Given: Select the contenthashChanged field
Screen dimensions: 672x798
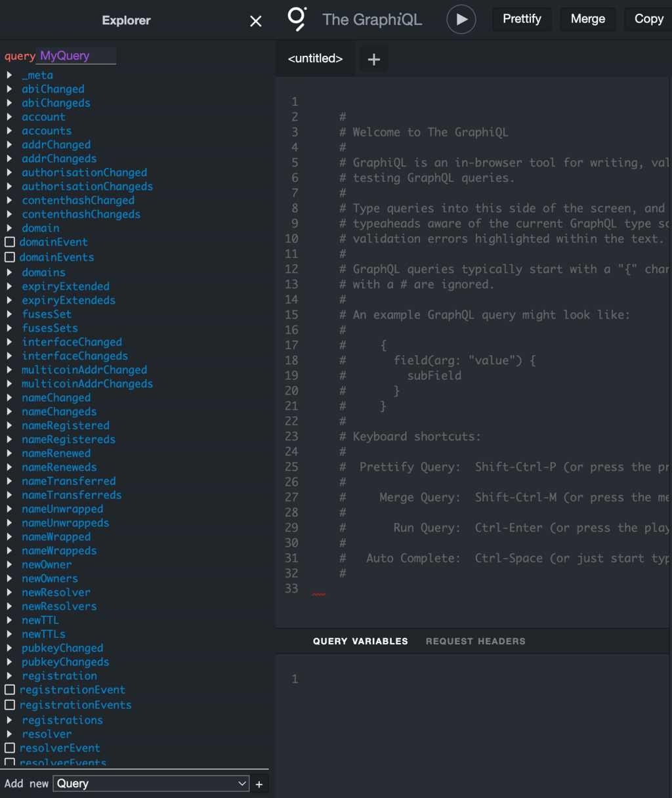Looking at the screenshot, I should coord(78,201).
